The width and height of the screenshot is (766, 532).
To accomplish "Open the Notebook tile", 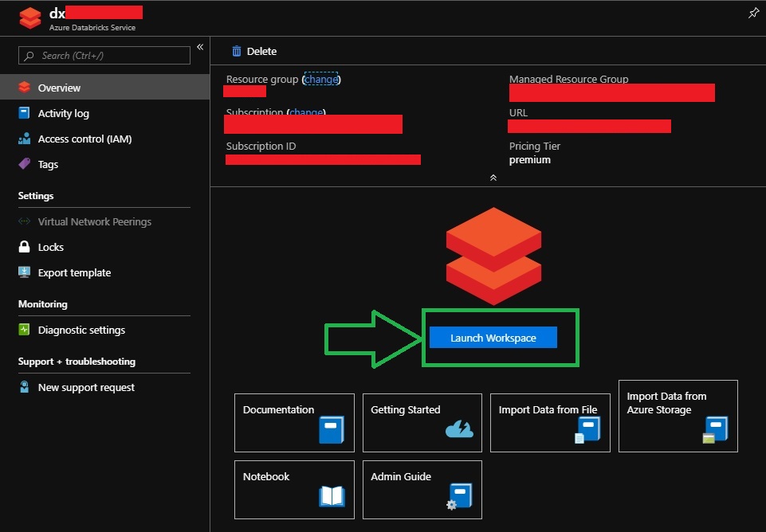I will pos(294,489).
